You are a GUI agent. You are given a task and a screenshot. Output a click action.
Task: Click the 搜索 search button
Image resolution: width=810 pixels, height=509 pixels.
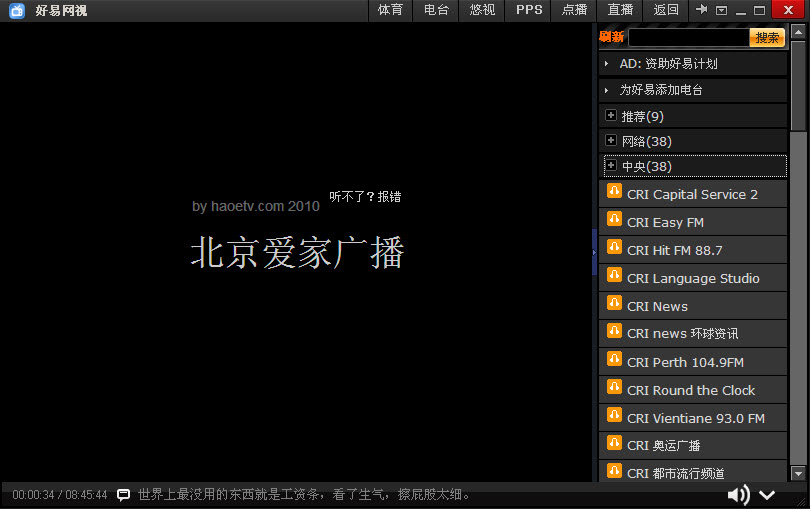(x=767, y=38)
